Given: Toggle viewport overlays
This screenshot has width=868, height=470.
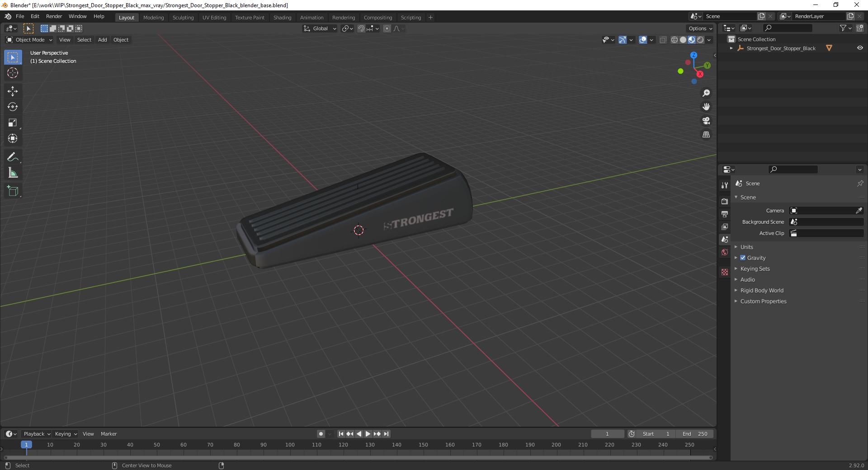Looking at the screenshot, I should [643, 40].
